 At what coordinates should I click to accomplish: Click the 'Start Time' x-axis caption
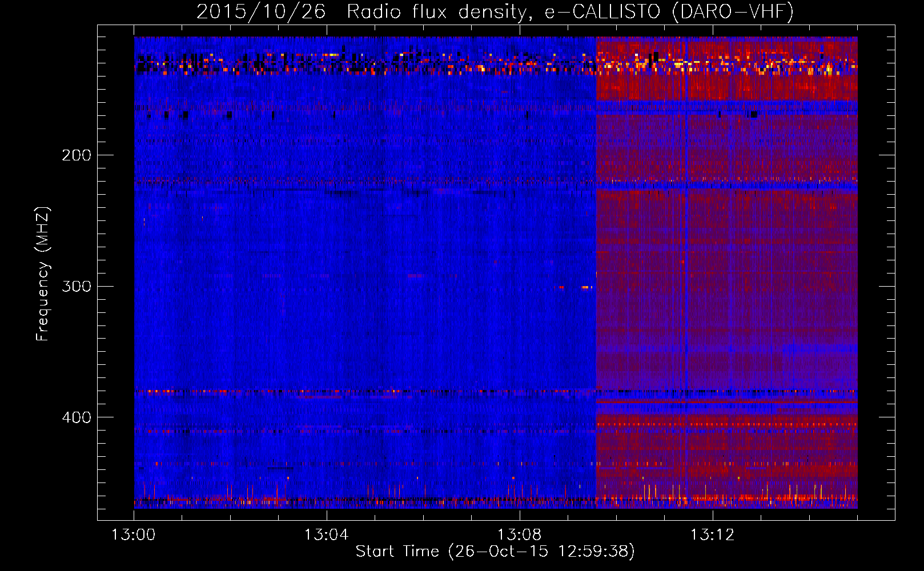point(397,551)
